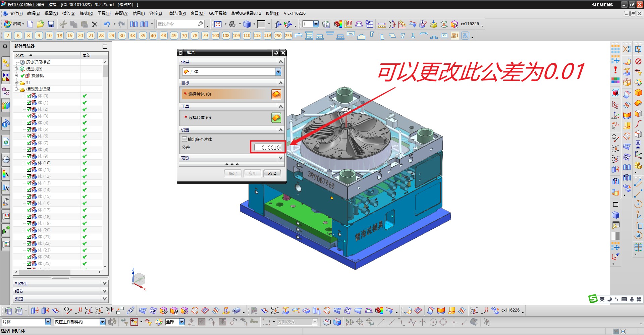Click the Open file folder icon
Screen dimensions: 644x335
point(41,24)
